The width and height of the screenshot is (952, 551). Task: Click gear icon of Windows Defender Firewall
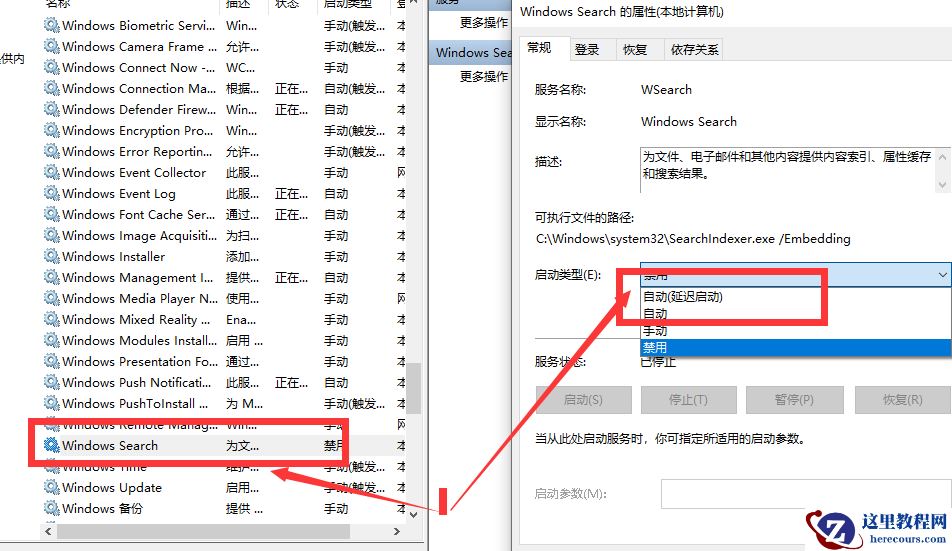click(x=52, y=109)
